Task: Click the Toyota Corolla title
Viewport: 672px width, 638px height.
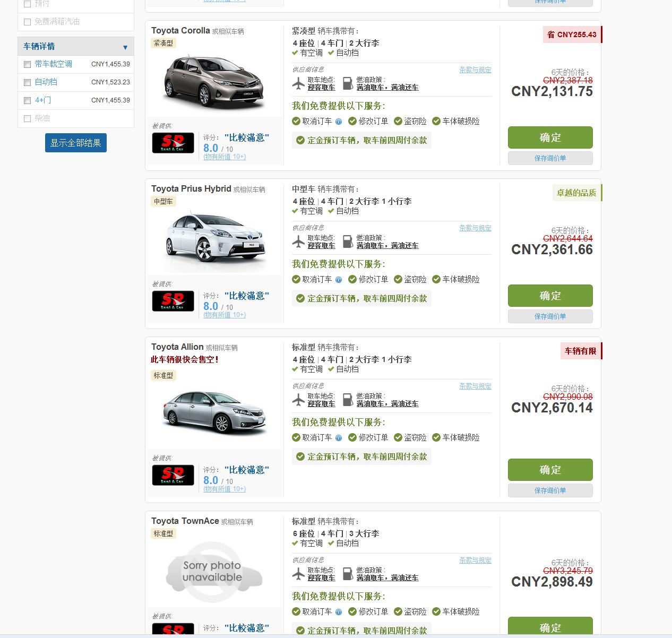Action: point(180,31)
